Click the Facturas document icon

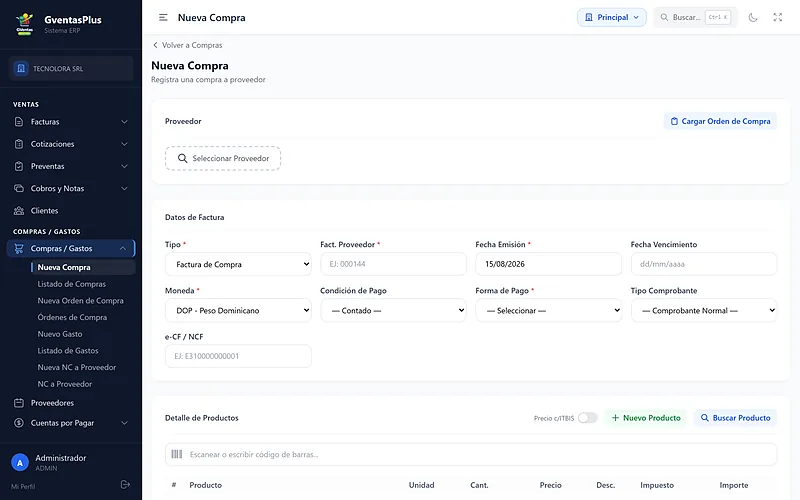(x=19, y=122)
